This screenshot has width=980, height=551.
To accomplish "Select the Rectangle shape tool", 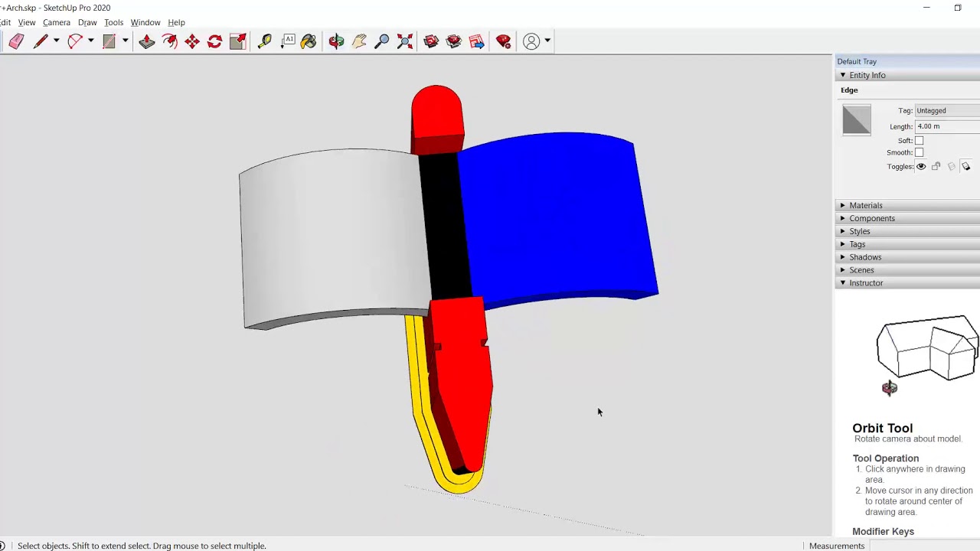I will pos(109,41).
